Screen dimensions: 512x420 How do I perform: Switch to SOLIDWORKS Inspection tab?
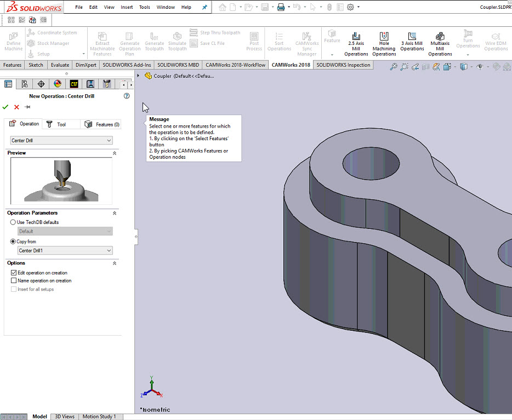[343, 65]
